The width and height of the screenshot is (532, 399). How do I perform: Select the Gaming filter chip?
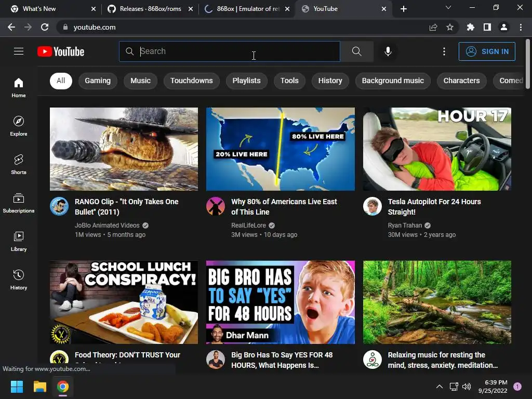click(x=98, y=81)
